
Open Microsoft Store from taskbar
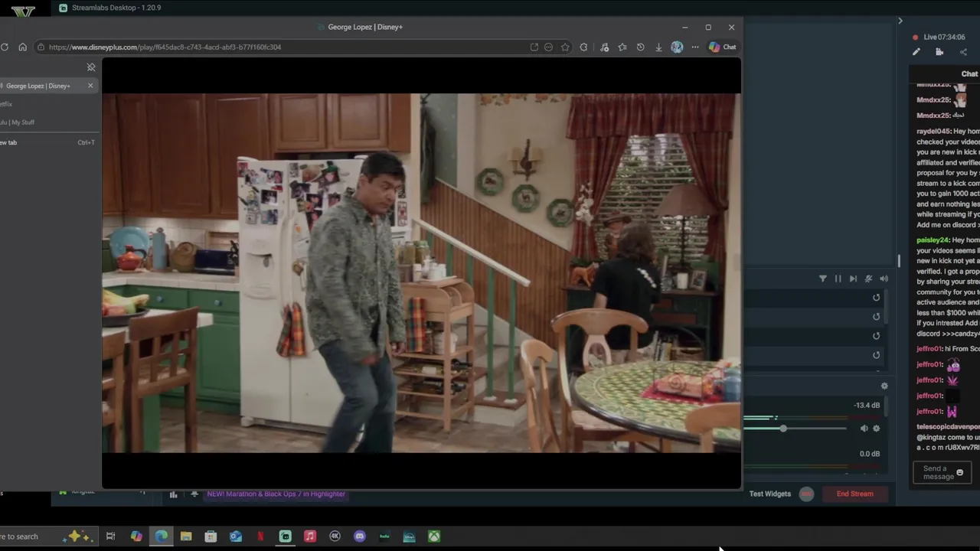(x=211, y=536)
